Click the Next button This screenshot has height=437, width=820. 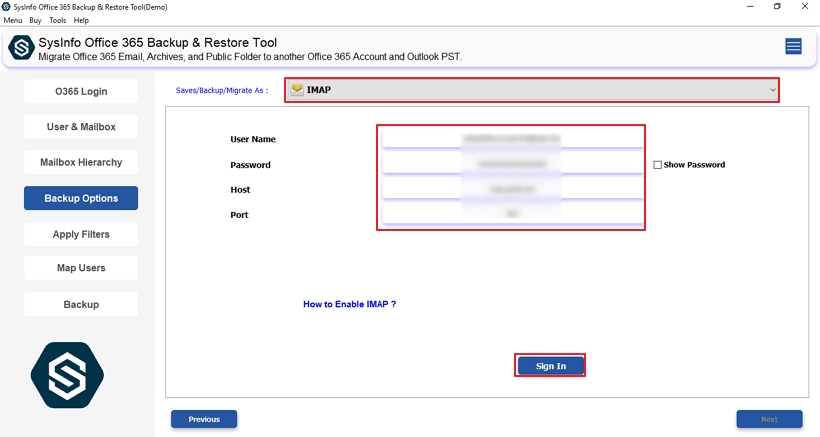tap(769, 419)
